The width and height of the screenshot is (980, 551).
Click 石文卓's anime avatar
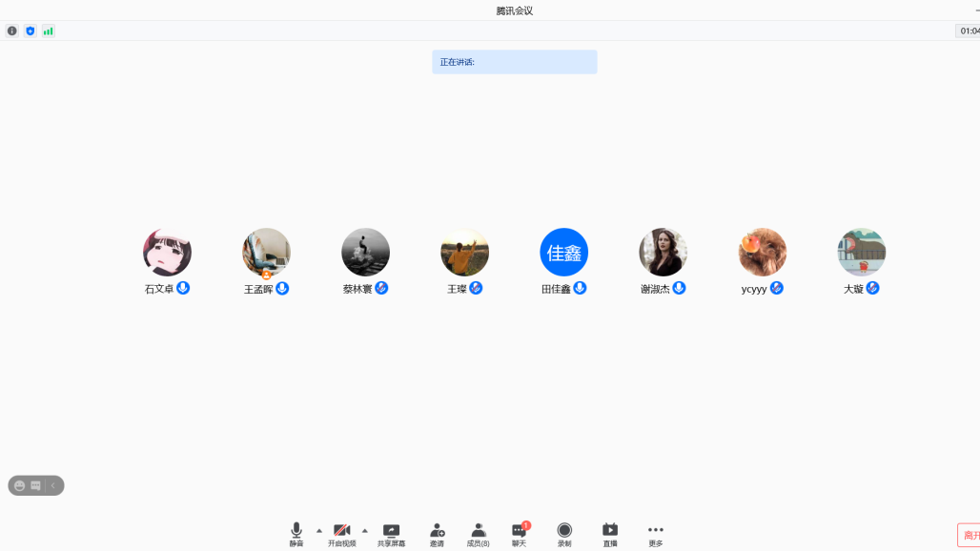[x=167, y=252]
